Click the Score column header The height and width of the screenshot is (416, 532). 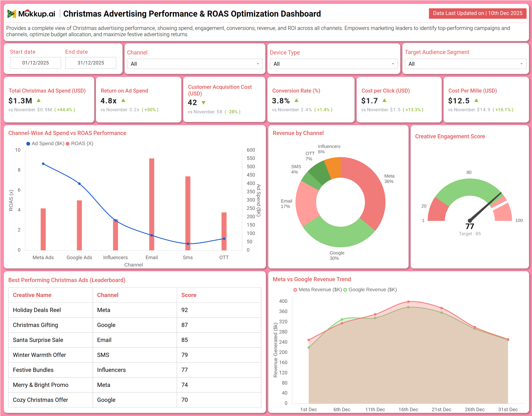click(189, 295)
